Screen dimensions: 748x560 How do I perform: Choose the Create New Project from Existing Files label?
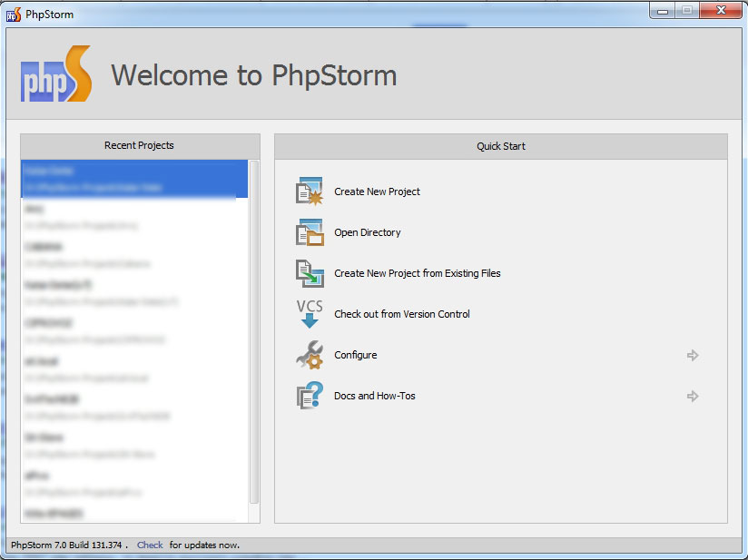tap(418, 273)
